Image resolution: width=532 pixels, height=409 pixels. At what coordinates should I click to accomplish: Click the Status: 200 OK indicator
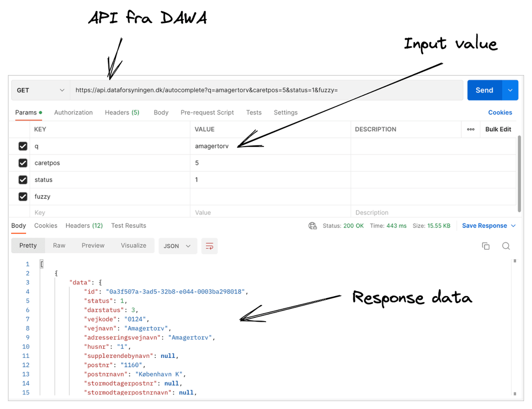(x=343, y=226)
